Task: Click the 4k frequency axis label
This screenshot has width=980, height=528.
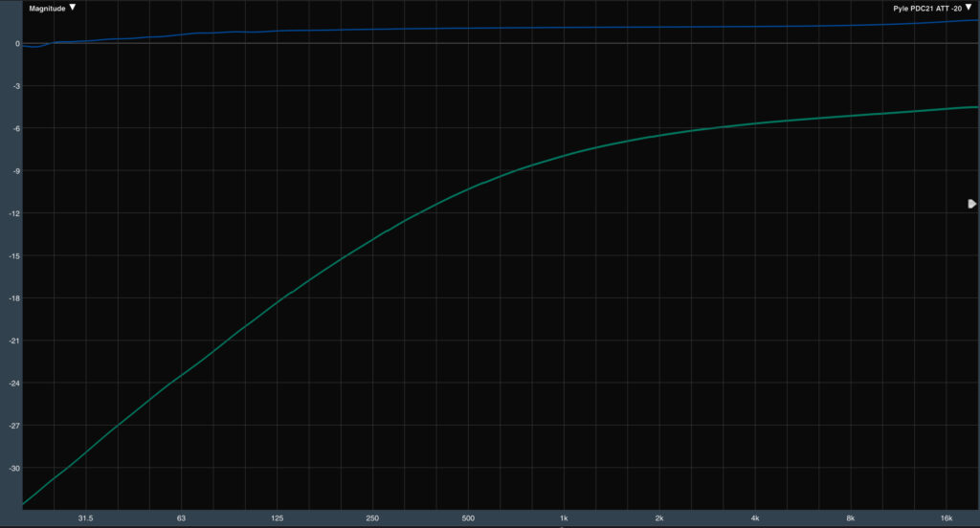Action: point(755,518)
